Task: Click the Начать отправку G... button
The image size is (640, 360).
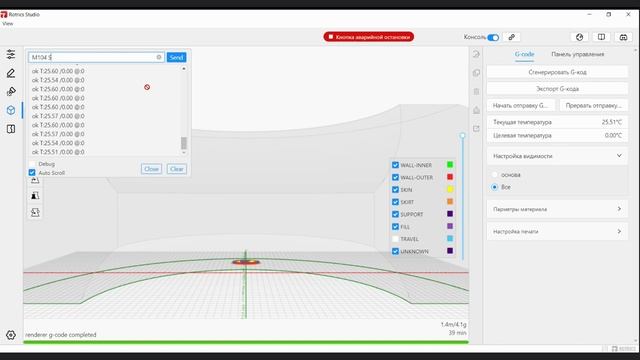Action: (521, 105)
